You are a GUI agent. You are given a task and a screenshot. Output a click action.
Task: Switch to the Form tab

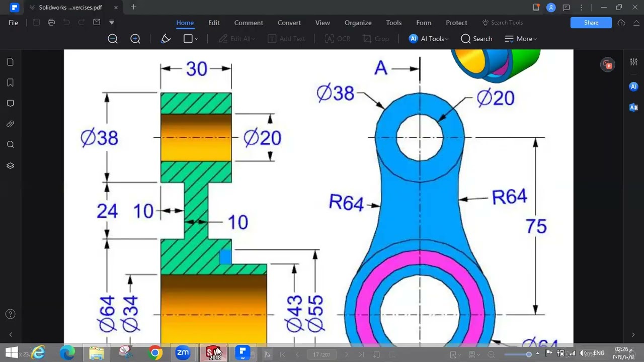(x=424, y=23)
